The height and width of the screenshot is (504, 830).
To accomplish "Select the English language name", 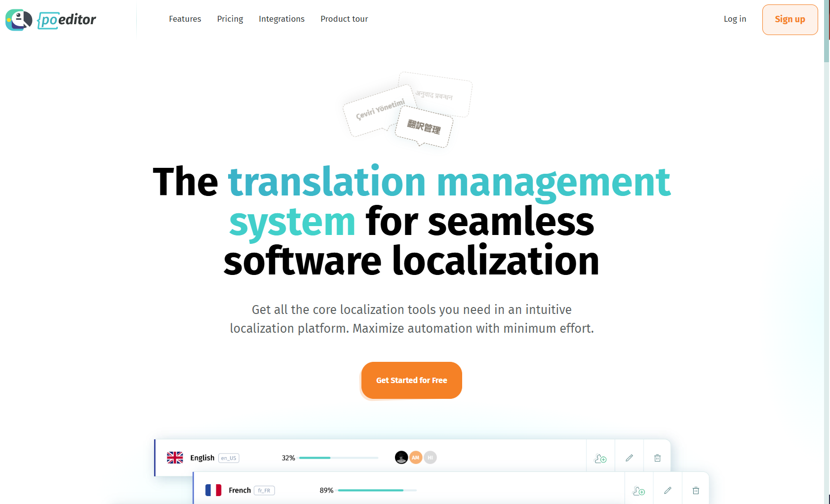I will [202, 458].
